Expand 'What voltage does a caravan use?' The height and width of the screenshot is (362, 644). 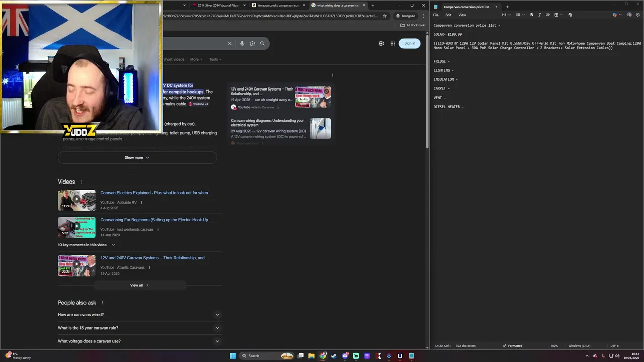coord(139,341)
